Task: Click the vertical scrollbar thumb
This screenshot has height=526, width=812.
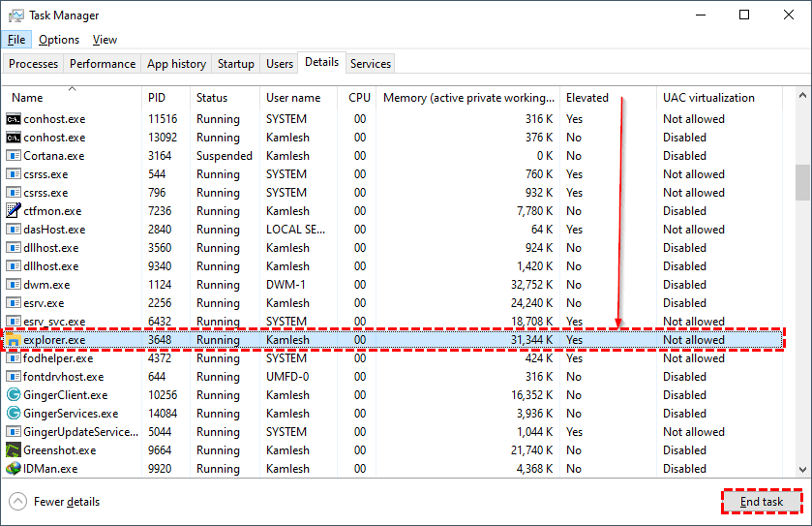Action: coord(802,180)
